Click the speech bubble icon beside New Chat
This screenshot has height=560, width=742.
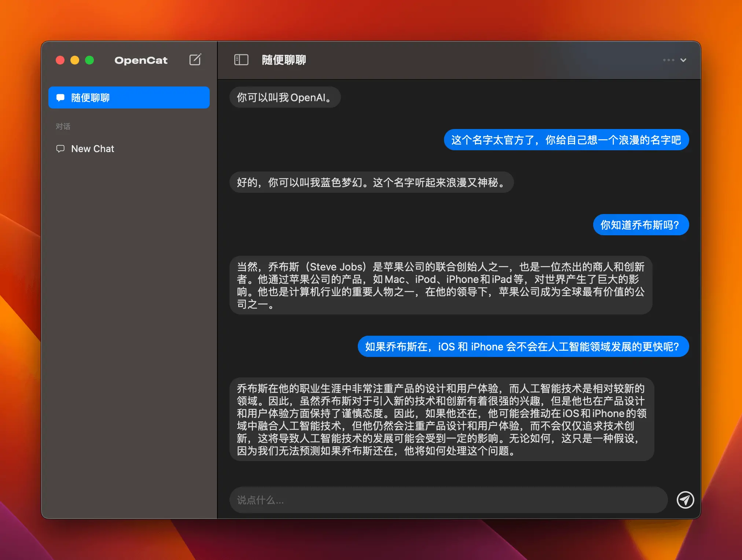pyautogui.click(x=60, y=149)
